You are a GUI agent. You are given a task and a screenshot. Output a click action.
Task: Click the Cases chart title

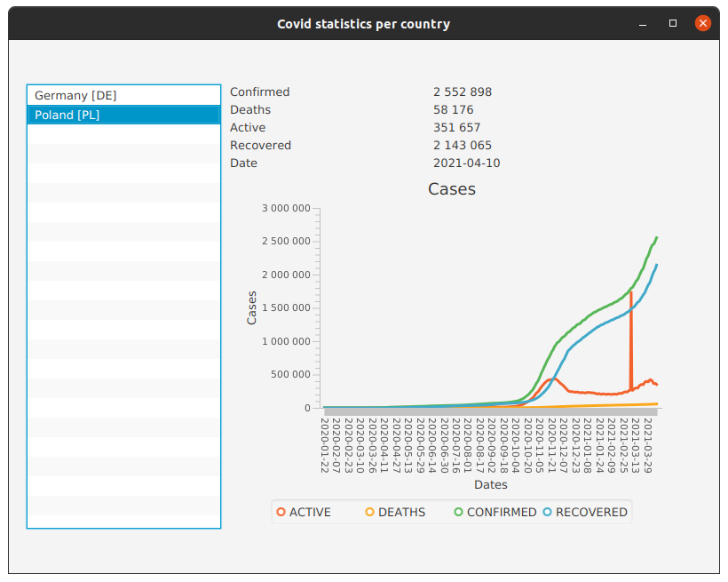[x=452, y=189]
